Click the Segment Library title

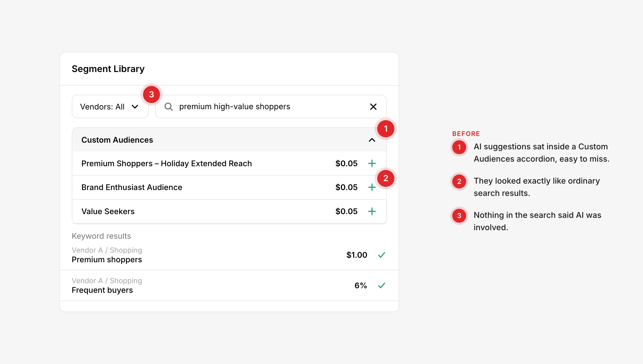coord(108,69)
